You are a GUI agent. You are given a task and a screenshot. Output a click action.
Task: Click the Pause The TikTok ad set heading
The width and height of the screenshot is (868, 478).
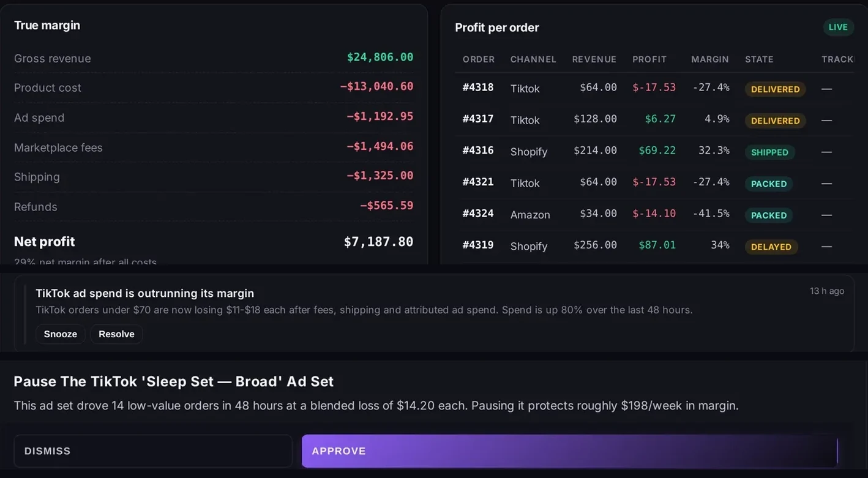pos(174,382)
